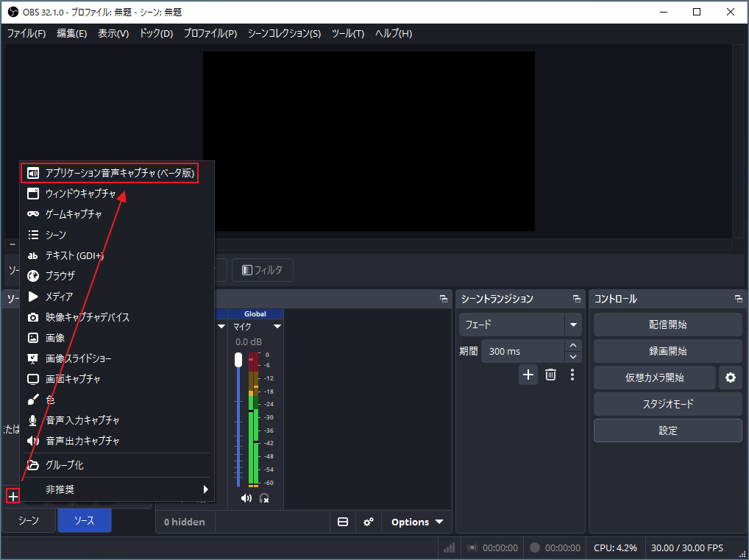Screen dimensions: 749x560
Task: Toggle マイク headphone monitoring icon
Action: (x=264, y=498)
